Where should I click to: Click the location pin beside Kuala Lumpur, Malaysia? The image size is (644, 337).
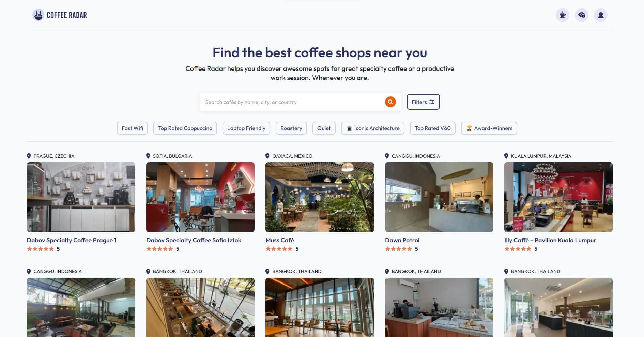[x=506, y=156]
